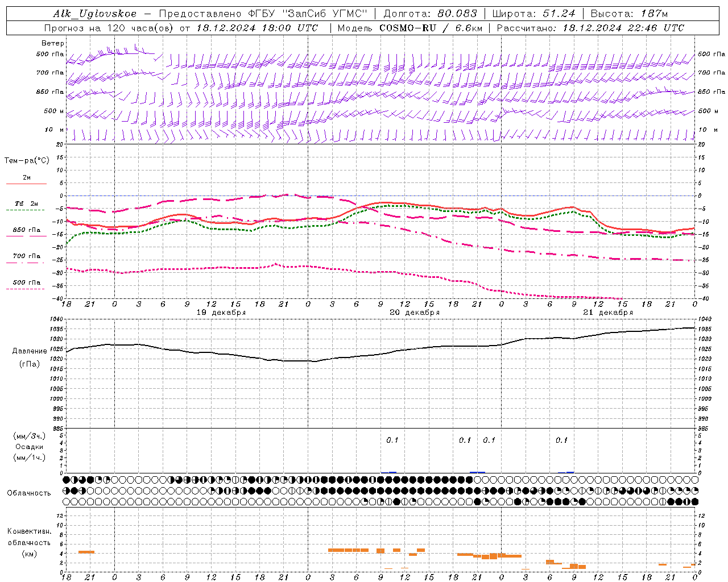Screen dimensions: 728x582
Task: Click the "(гПа)" unit under Давление
Action: (x=30, y=364)
